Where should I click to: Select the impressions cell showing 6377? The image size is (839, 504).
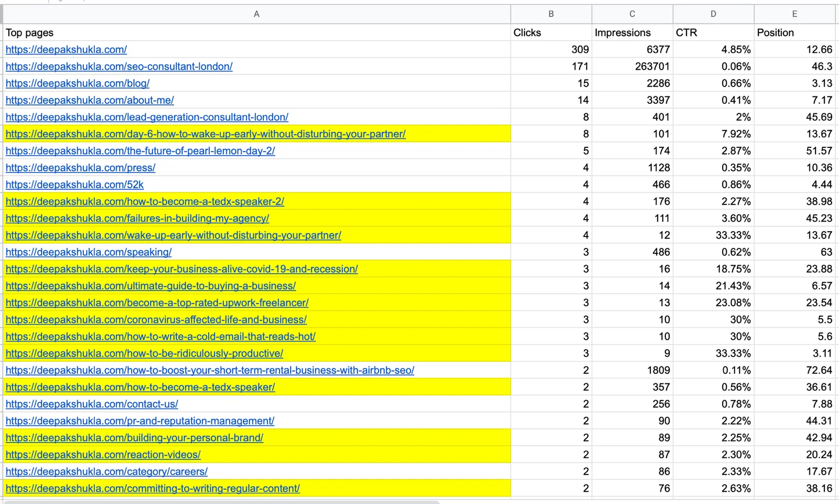pyautogui.click(x=632, y=49)
